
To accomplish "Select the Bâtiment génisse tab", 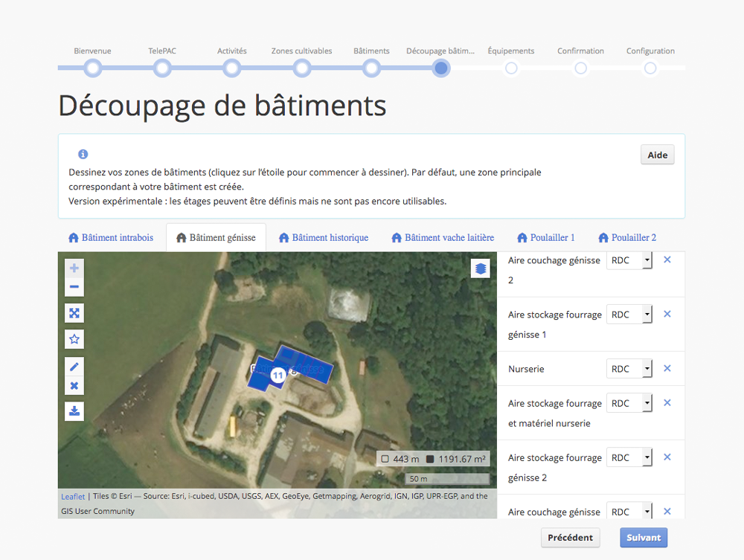I will tap(216, 237).
